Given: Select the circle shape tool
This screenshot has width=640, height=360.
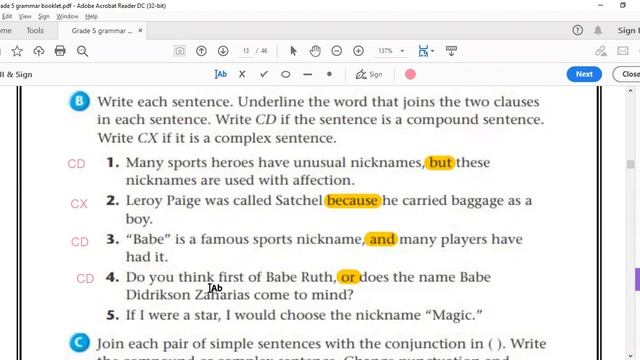Looking at the screenshot, I should pyautogui.click(x=286, y=74).
